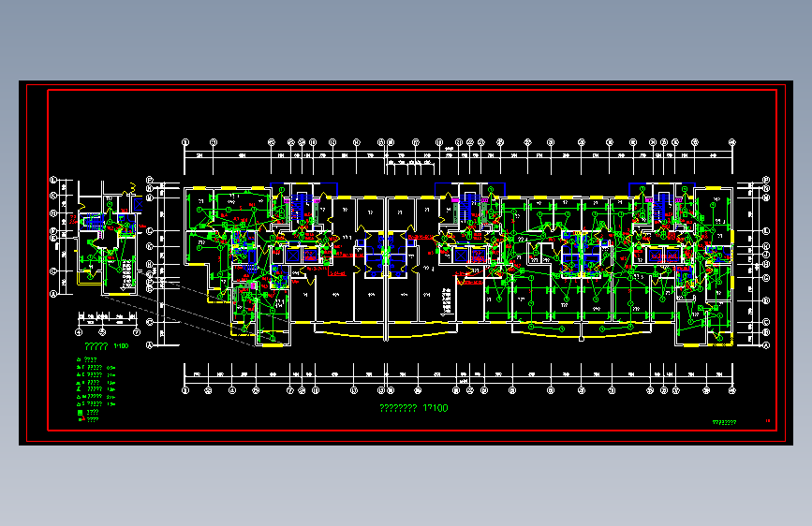
Task: Select the red sheet number in the bottom-right corner
Action: 768,421
